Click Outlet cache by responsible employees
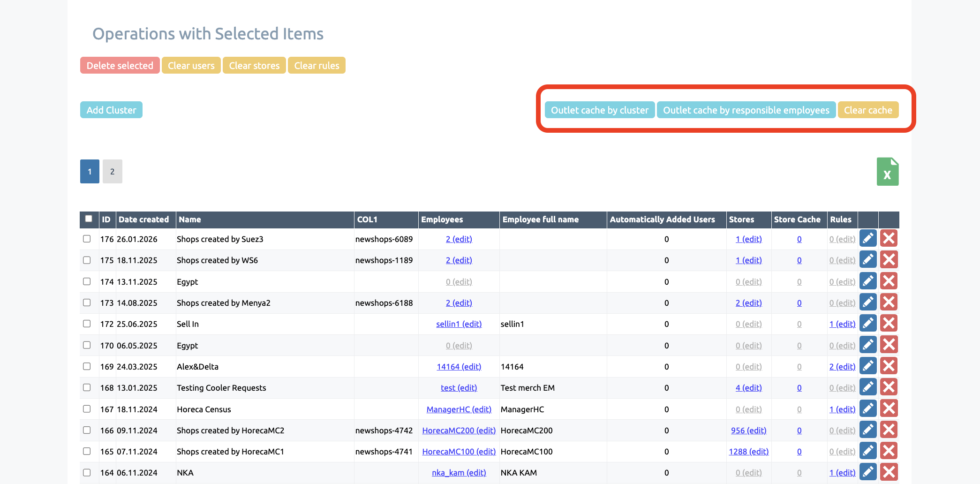Viewport: 980px width, 484px height. coord(746,110)
